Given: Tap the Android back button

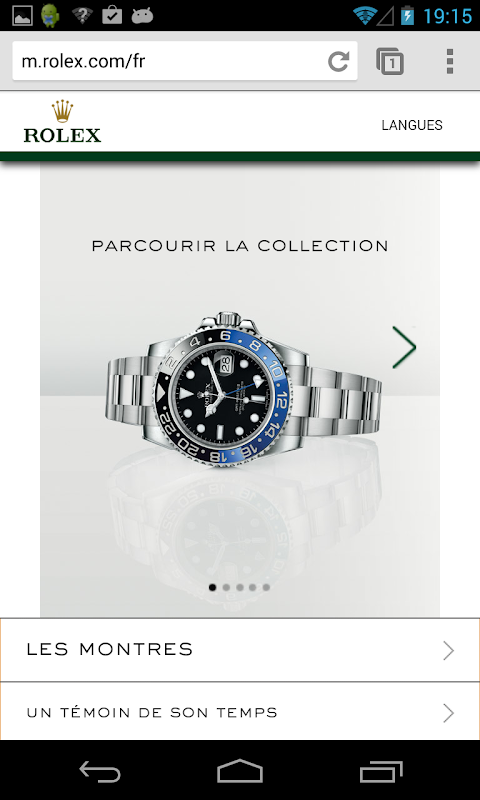Looking at the screenshot, I should pyautogui.click(x=100, y=770).
